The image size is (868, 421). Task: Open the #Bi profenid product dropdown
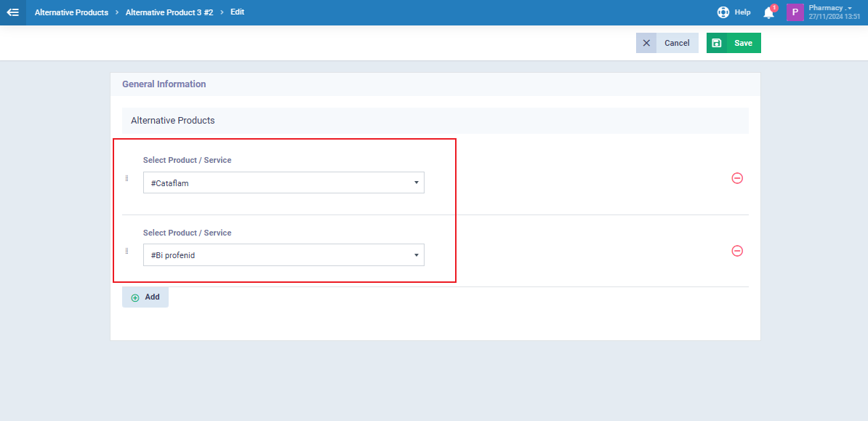click(284, 254)
